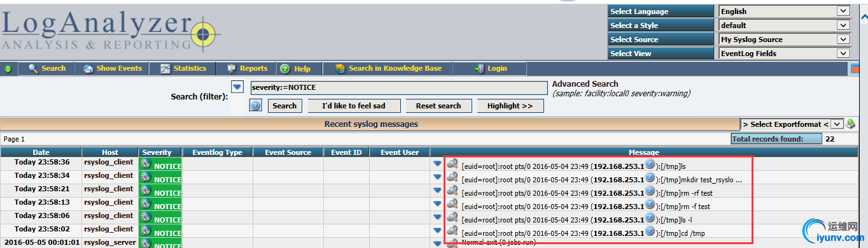The width and height of the screenshot is (868, 248).
Task: Open the Search menu item
Action: 47,68
